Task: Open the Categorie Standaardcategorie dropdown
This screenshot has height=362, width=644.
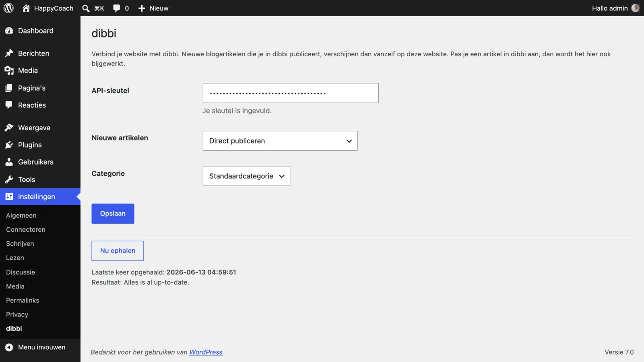Action: point(246,176)
